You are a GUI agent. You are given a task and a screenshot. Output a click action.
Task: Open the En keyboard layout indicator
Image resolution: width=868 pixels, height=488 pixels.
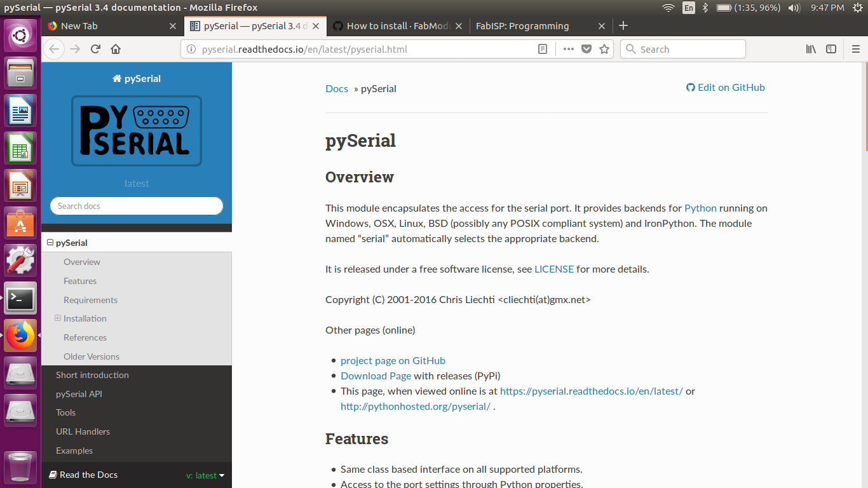[x=689, y=8]
